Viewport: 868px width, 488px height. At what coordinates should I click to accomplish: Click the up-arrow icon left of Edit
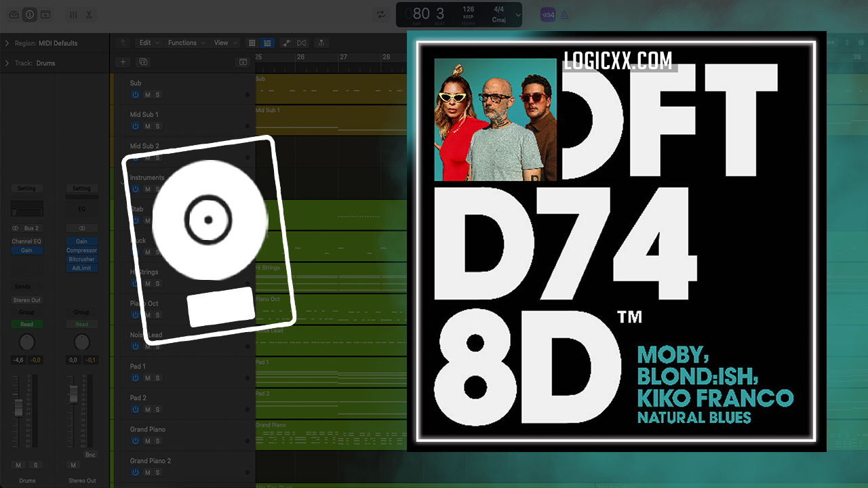[123, 43]
